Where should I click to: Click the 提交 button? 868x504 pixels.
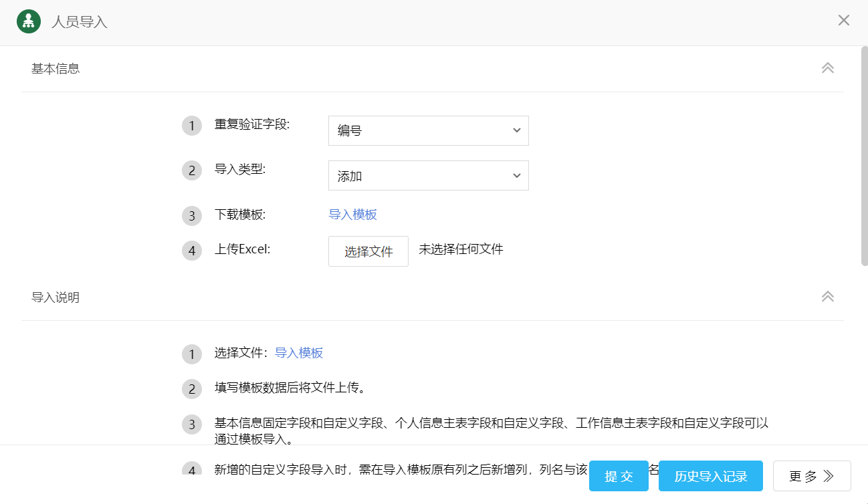point(619,476)
